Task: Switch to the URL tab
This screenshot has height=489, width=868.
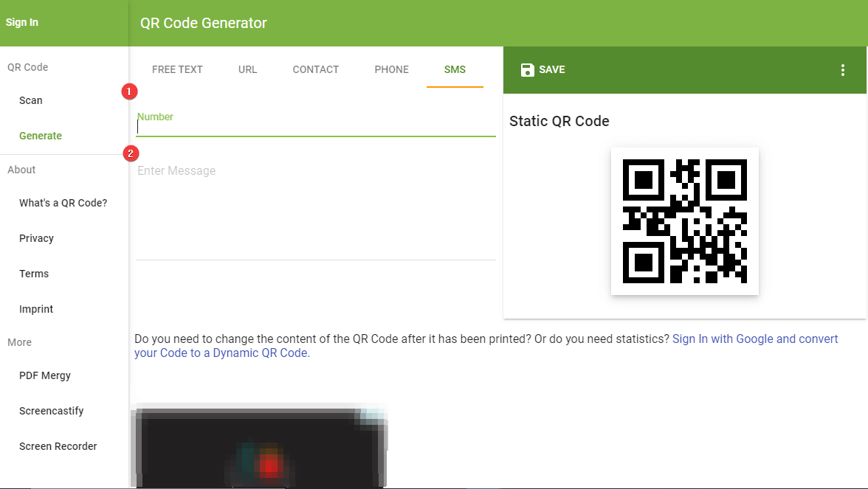Action: (x=247, y=69)
